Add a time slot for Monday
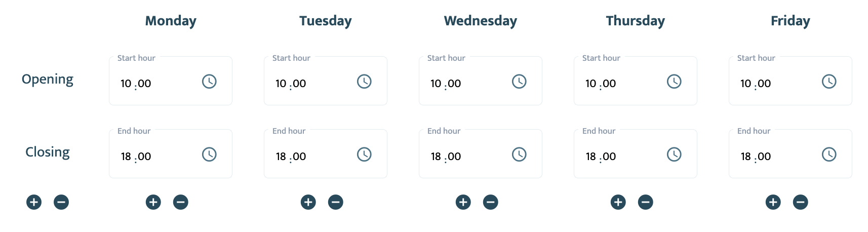The width and height of the screenshot is (868, 232). click(153, 202)
